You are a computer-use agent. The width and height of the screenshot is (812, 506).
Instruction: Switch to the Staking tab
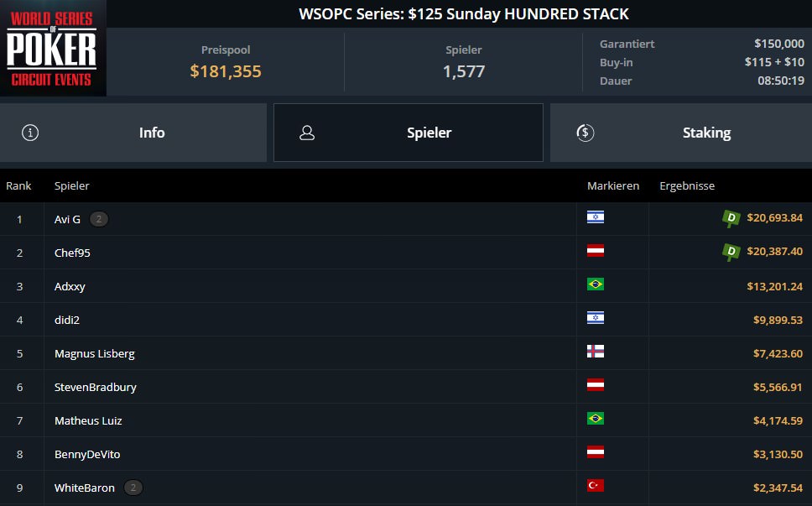pyautogui.click(x=681, y=133)
